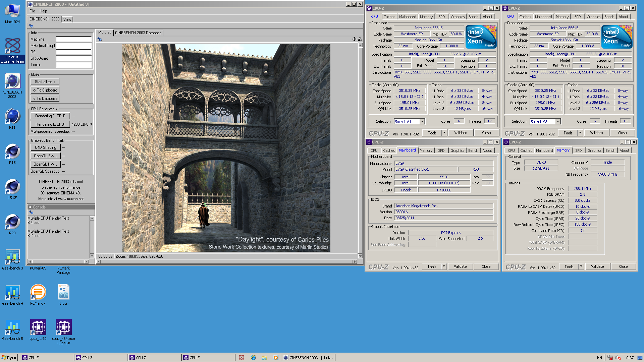Open Internet Explorer from the quick launch
Viewport: 644px width, 362px height.
tap(253, 358)
